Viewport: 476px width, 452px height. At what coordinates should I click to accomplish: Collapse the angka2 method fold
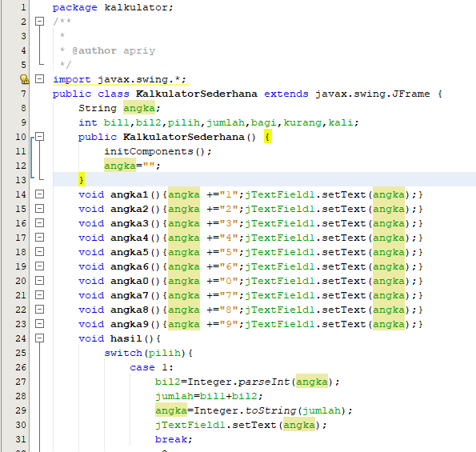point(39,209)
